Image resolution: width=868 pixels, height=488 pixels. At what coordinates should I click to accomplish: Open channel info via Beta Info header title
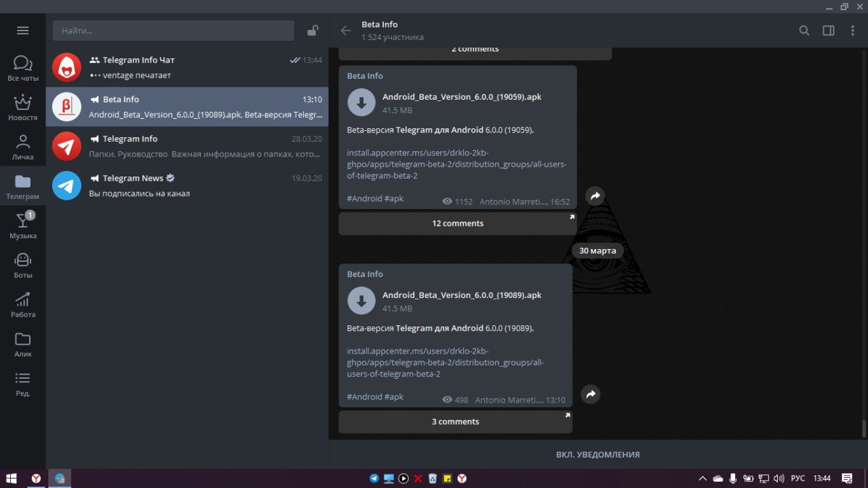(x=379, y=24)
